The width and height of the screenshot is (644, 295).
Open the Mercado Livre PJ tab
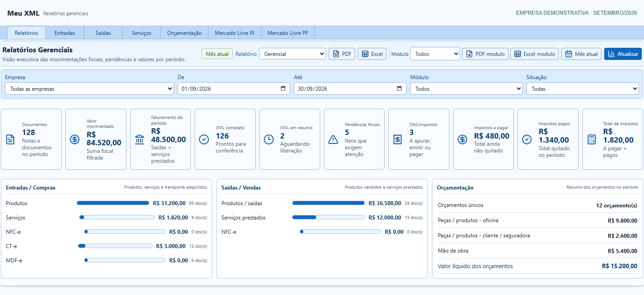[235, 33]
